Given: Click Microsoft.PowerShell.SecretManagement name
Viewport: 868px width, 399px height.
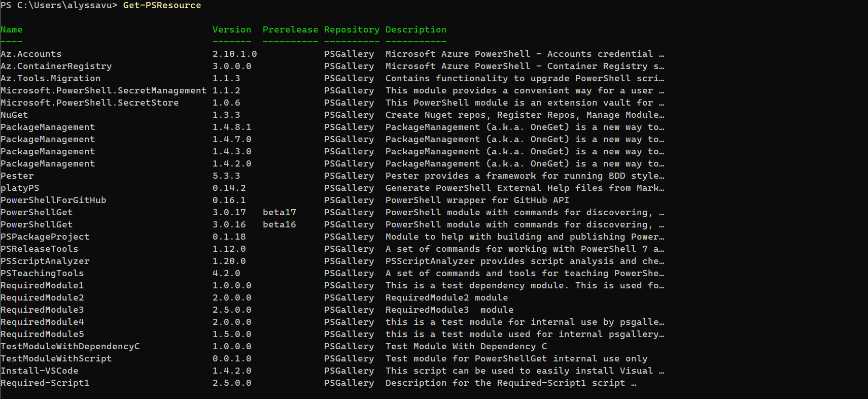Looking at the screenshot, I should [103, 90].
